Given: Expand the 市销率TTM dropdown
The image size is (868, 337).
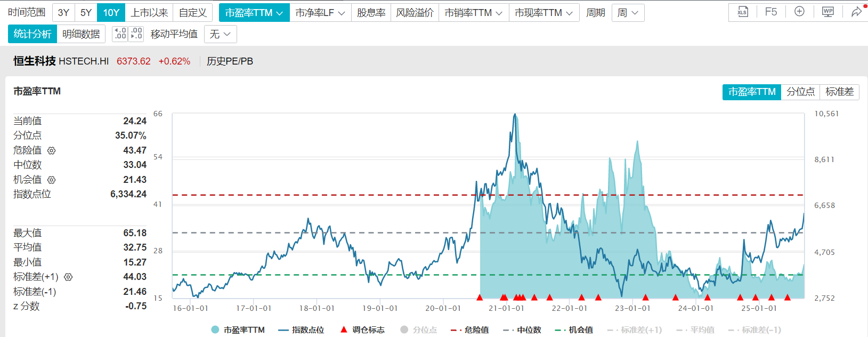Looking at the screenshot, I should click(474, 13).
